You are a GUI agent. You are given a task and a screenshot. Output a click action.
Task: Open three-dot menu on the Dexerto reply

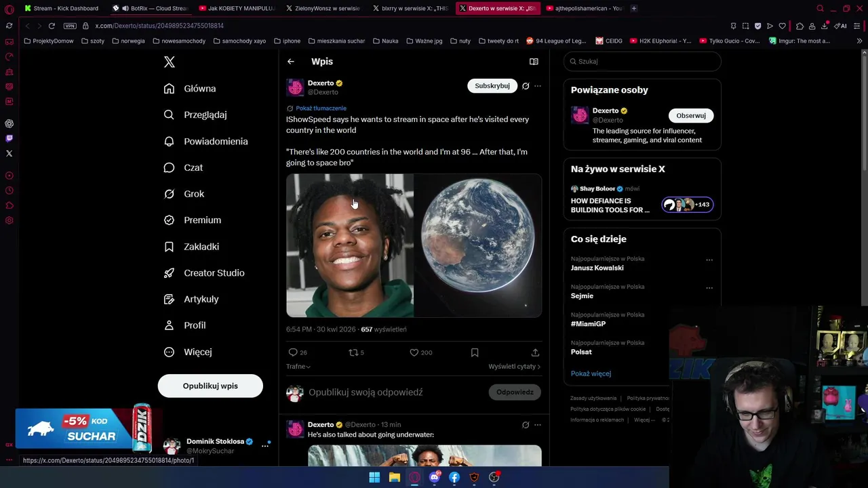tap(538, 425)
